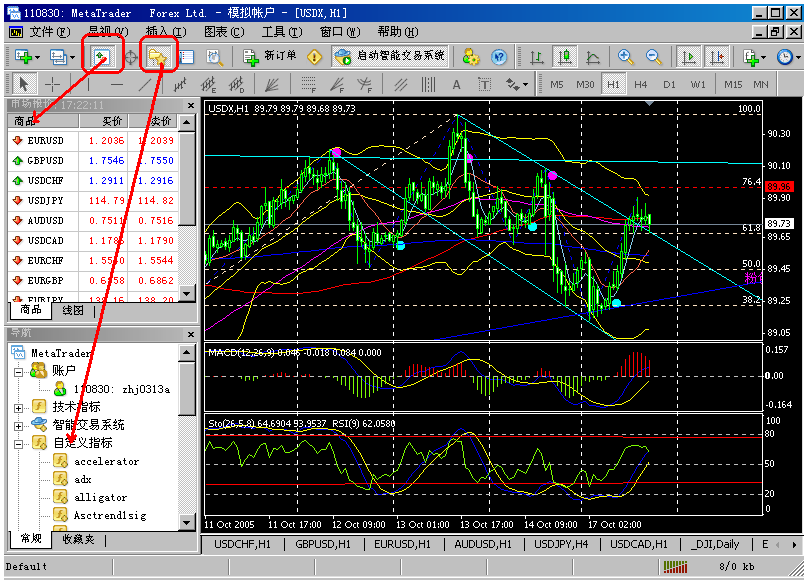Select the Asctrend1sig custom indicator
Viewport: 808px width, 580px height.
(x=110, y=513)
